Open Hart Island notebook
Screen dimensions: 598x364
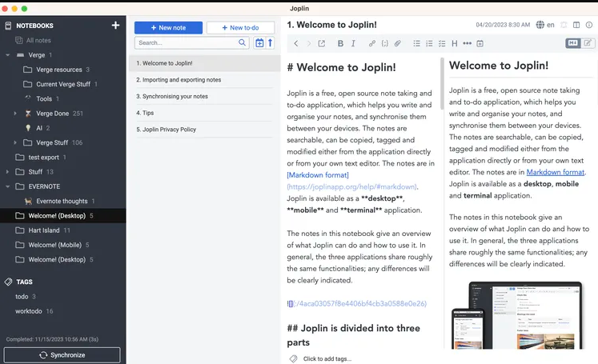coord(42,230)
